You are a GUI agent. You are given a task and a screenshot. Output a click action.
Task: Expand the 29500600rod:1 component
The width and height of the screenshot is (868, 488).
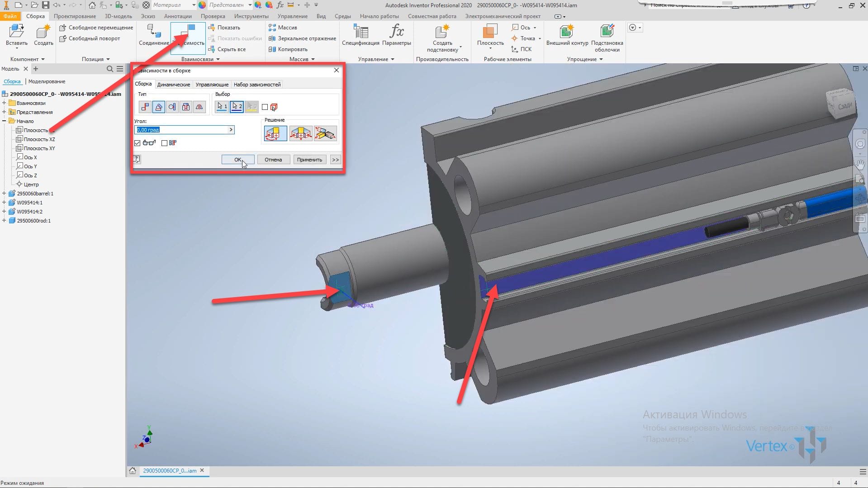[x=4, y=221]
